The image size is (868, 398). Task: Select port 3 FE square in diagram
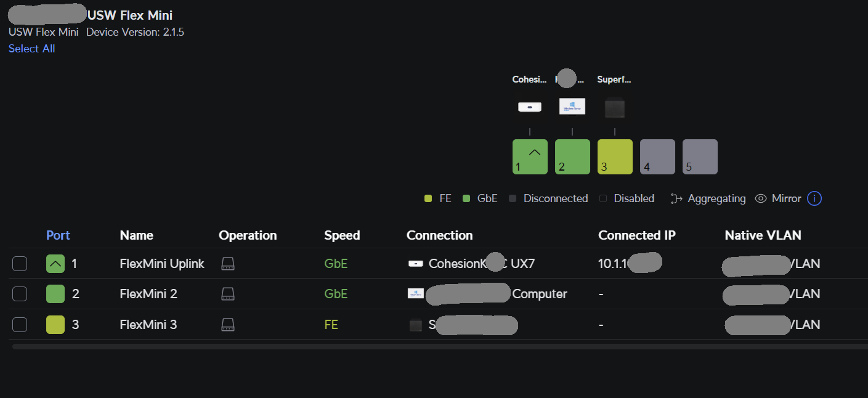(x=615, y=156)
